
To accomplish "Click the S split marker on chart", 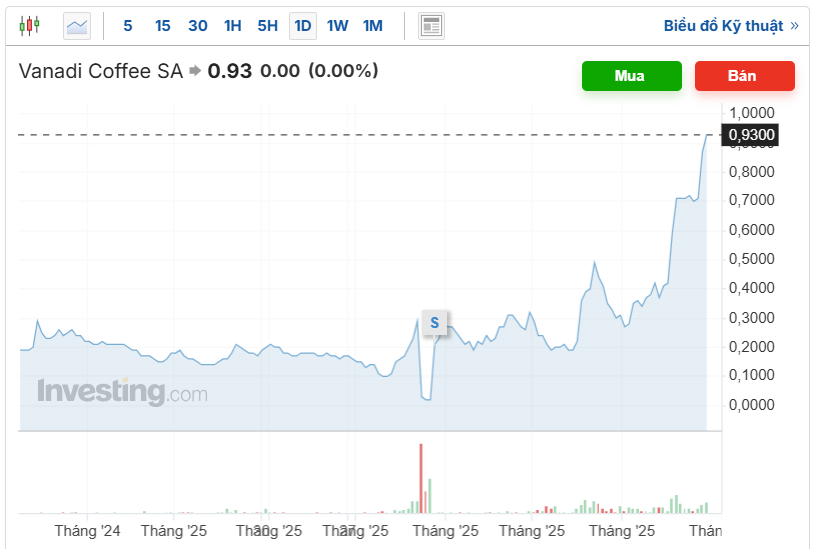I will 434,322.
